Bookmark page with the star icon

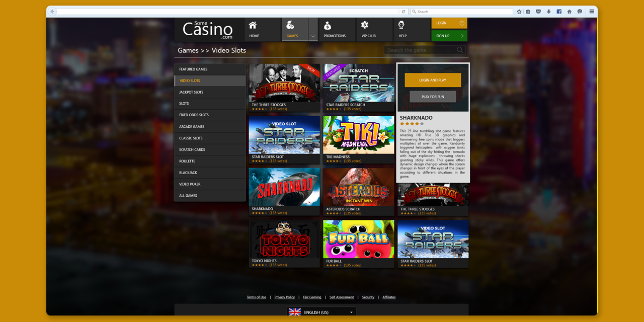(x=519, y=12)
